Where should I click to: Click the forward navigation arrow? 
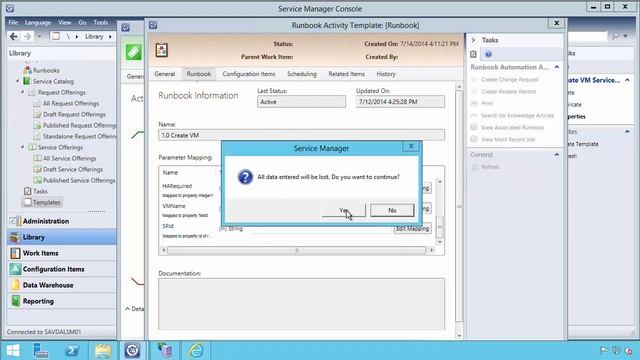[27, 36]
